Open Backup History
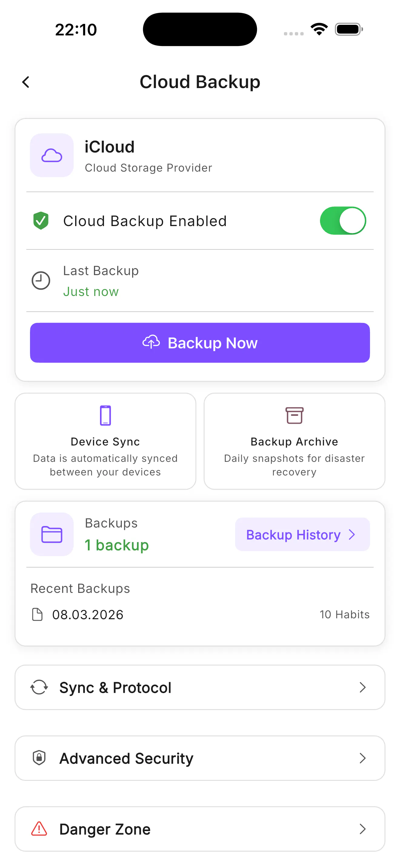This screenshot has width=400, height=868. point(302,534)
